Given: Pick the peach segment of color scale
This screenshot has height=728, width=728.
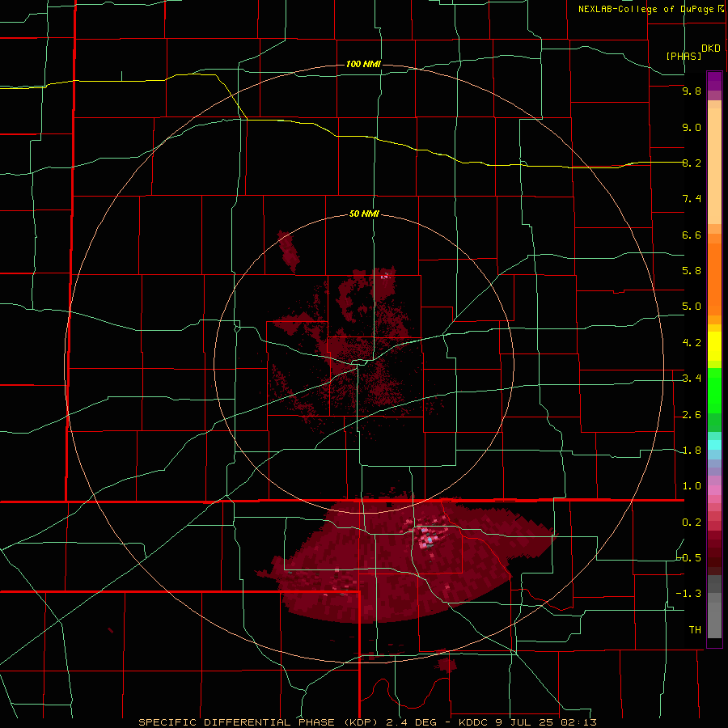Looking at the screenshot, I should pos(714,166).
